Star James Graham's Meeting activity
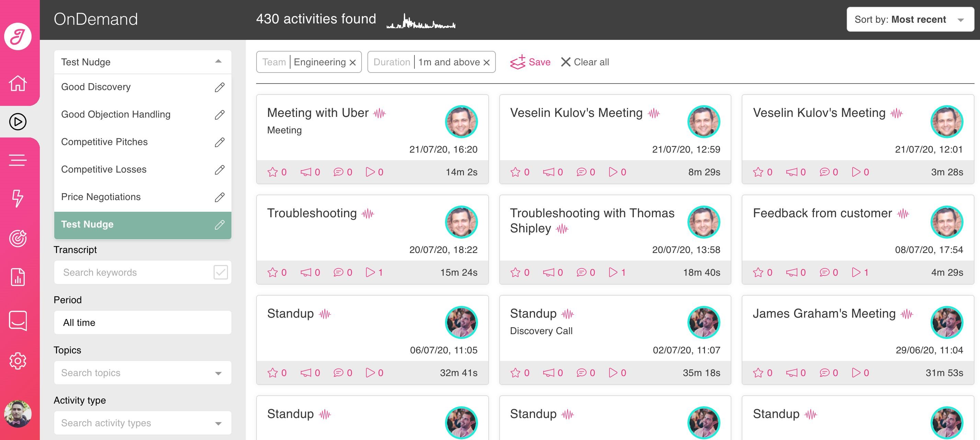980x440 pixels. click(758, 373)
